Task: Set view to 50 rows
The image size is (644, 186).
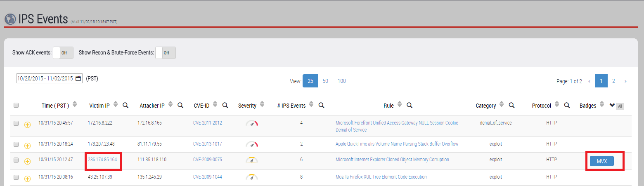Action: click(x=325, y=81)
